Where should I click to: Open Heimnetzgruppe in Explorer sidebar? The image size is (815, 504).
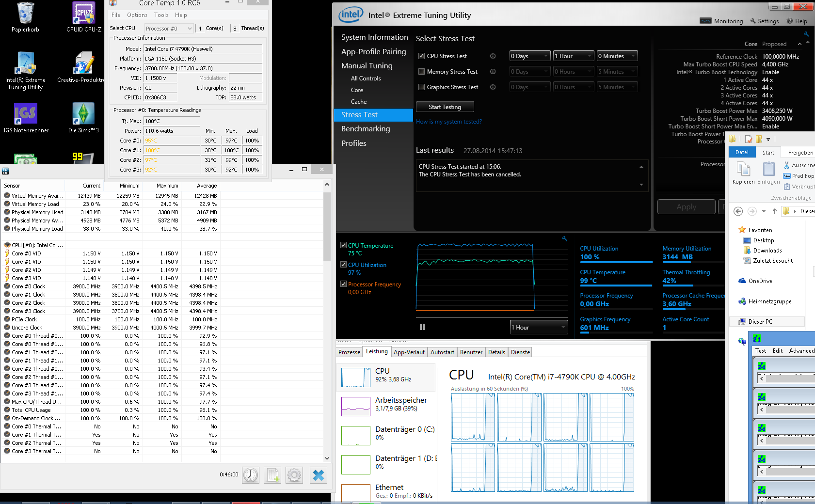pyautogui.click(x=765, y=301)
